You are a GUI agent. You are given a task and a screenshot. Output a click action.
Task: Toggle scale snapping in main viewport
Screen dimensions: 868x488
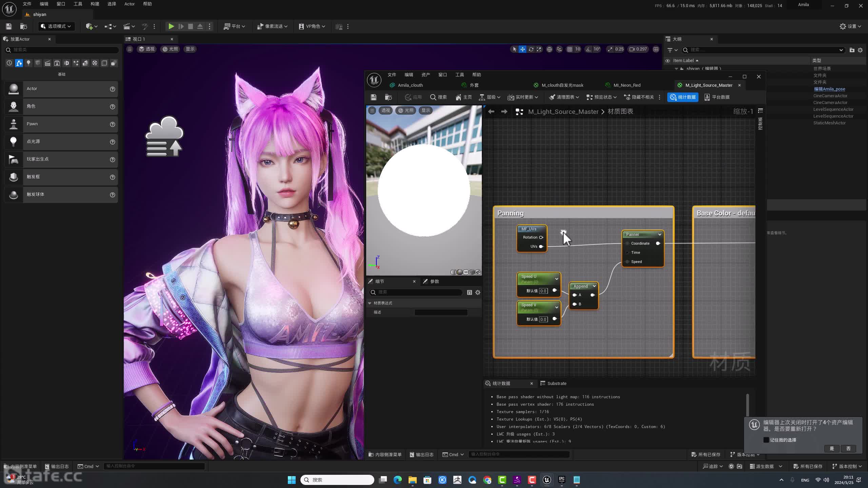pyautogui.click(x=610, y=49)
